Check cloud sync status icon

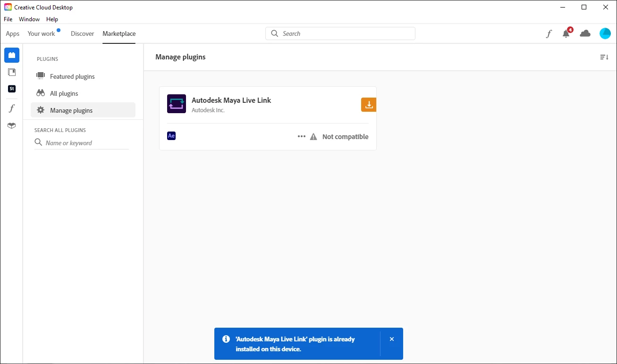pos(585,33)
